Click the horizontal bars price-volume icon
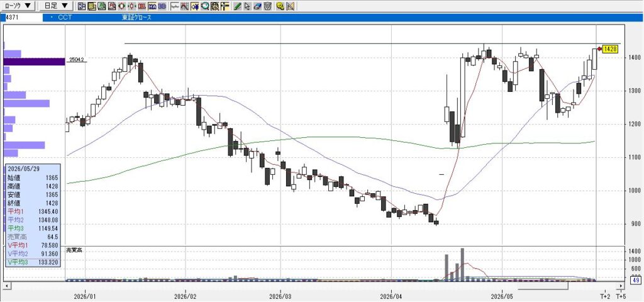The image size is (644, 302). [x=225, y=6]
